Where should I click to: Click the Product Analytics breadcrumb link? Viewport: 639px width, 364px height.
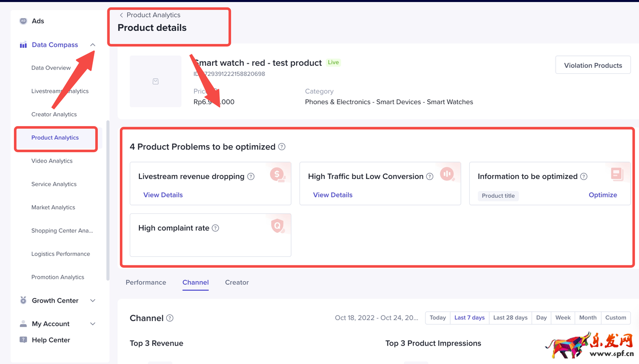pos(153,15)
